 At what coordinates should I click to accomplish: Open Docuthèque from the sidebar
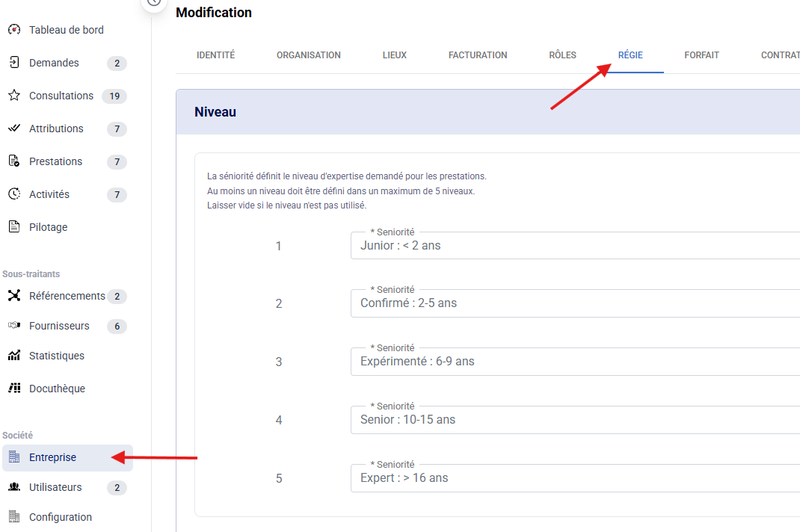tap(57, 389)
